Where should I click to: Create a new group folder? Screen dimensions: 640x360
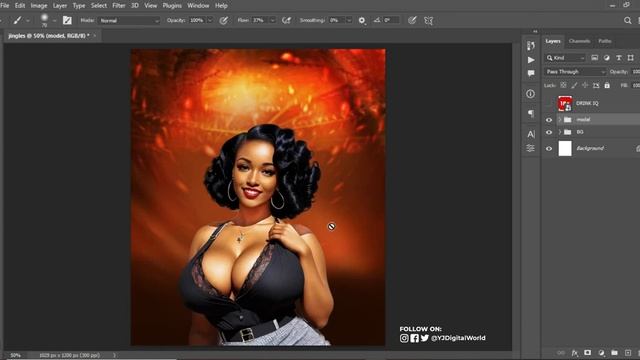(x=615, y=353)
